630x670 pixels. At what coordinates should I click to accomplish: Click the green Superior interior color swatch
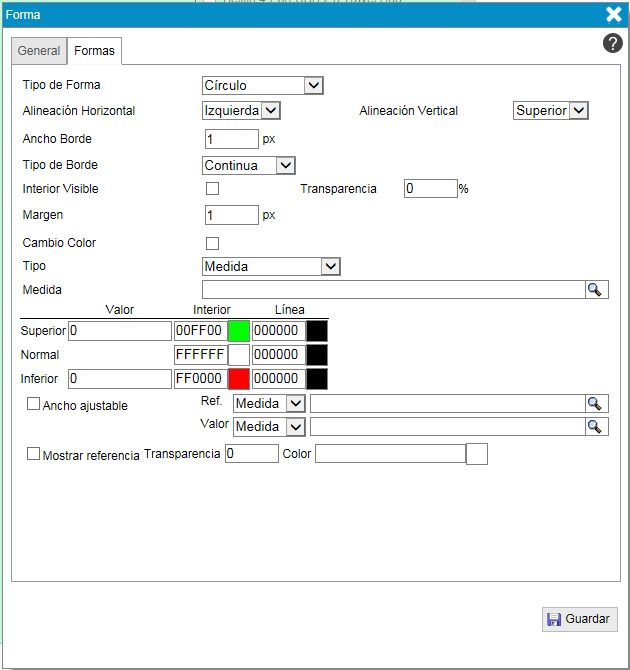pyautogui.click(x=239, y=331)
